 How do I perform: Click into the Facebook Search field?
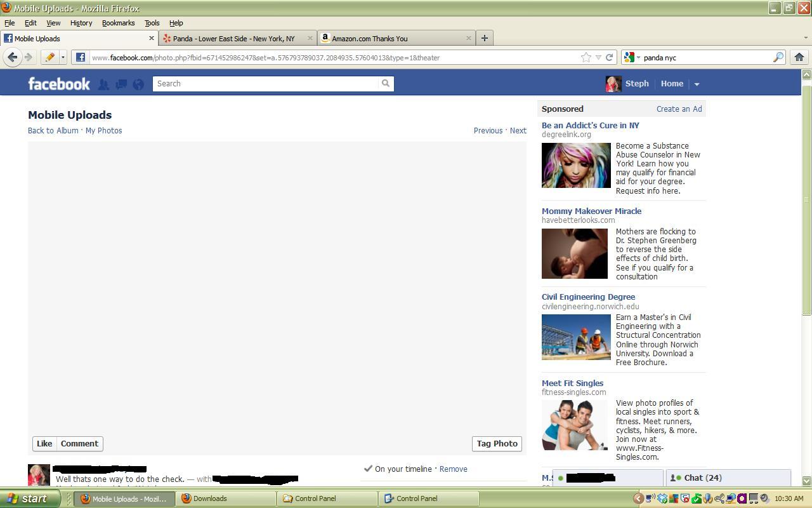tap(265, 84)
